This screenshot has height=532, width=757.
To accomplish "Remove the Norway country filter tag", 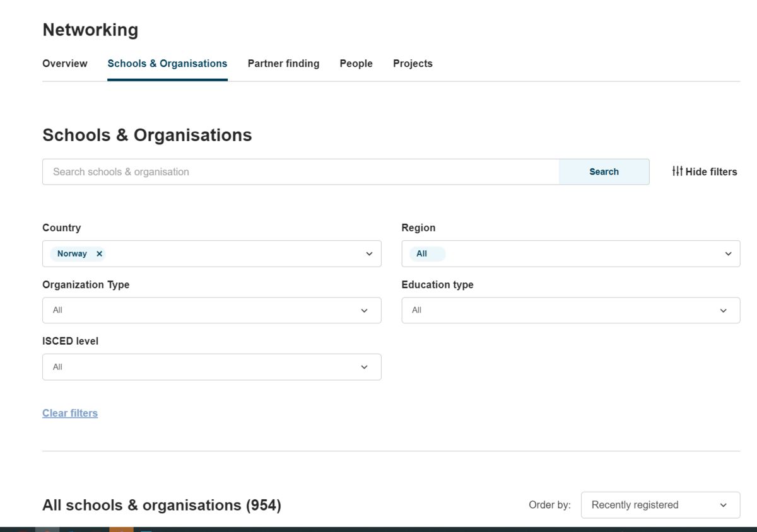I will point(99,254).
